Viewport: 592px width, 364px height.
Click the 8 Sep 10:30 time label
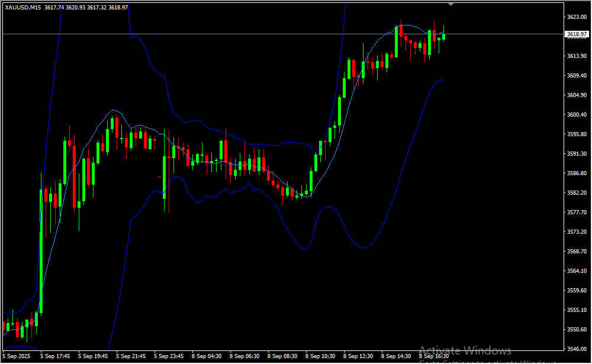pos(320,356)
